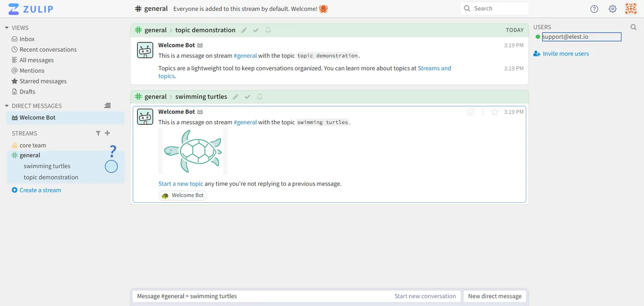Click Welcome Bot sender name in swimming turtles message
Screen dimensions: 644x306
177,112
